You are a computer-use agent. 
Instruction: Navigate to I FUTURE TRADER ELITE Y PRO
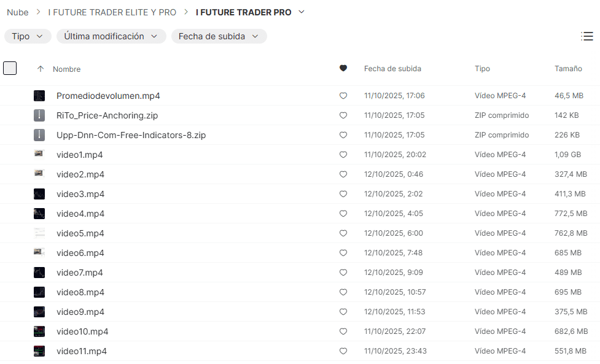[112, 12]
